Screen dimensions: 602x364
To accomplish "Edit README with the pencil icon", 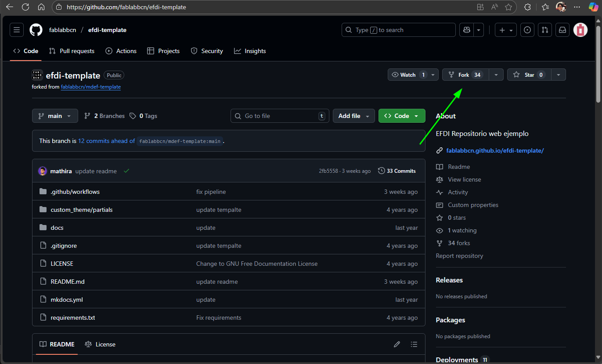I will point(397,344).
